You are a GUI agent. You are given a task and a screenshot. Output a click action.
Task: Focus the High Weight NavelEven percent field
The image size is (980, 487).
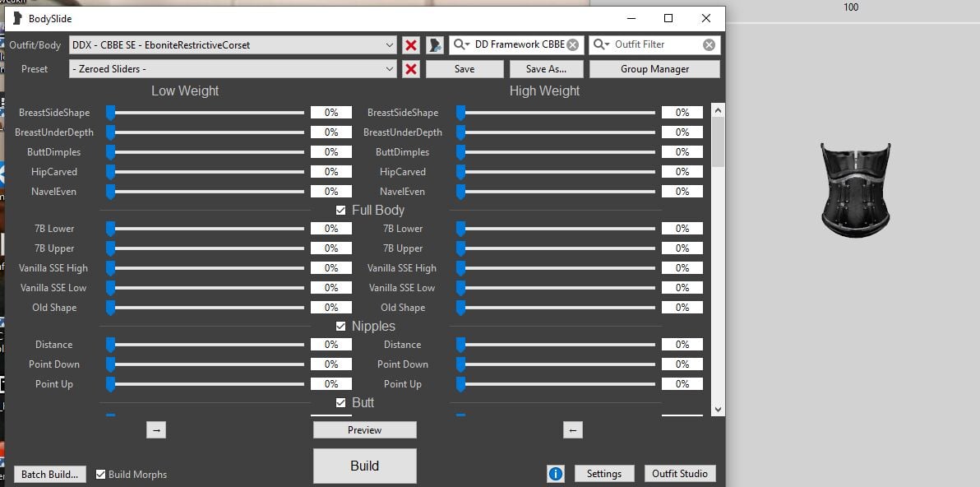tap(682, 192)
